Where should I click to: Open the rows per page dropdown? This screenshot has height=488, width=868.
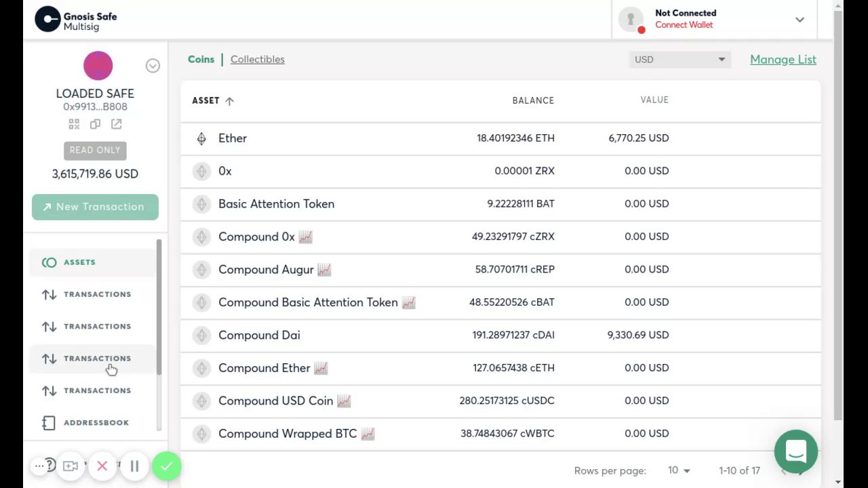coord(679,470)
